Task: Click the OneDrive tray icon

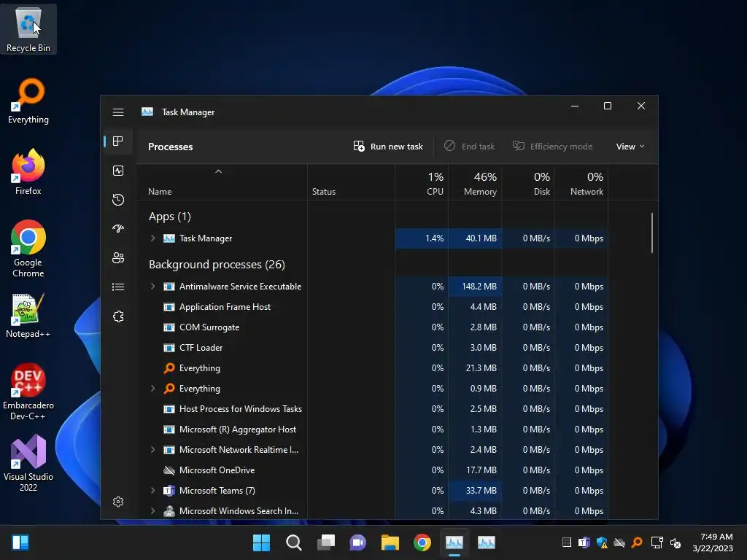Action: coord(619,542)
